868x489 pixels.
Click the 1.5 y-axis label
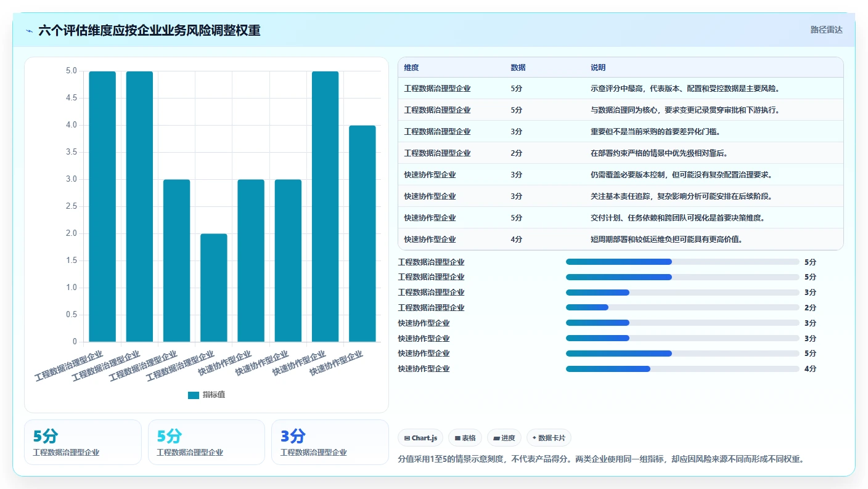point(72,261)
